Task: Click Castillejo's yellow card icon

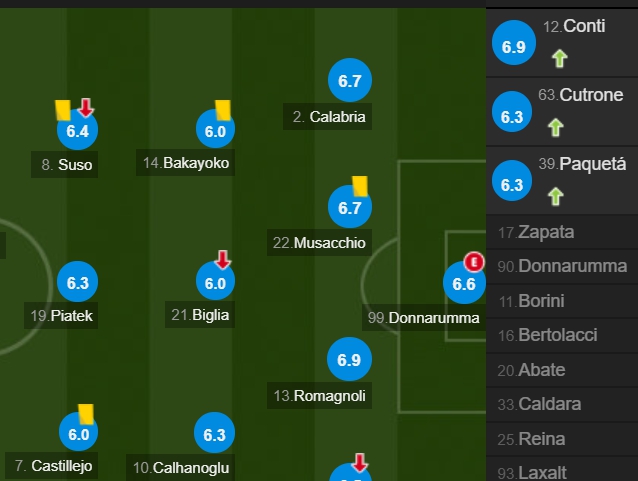Action: tap(86, 414)
